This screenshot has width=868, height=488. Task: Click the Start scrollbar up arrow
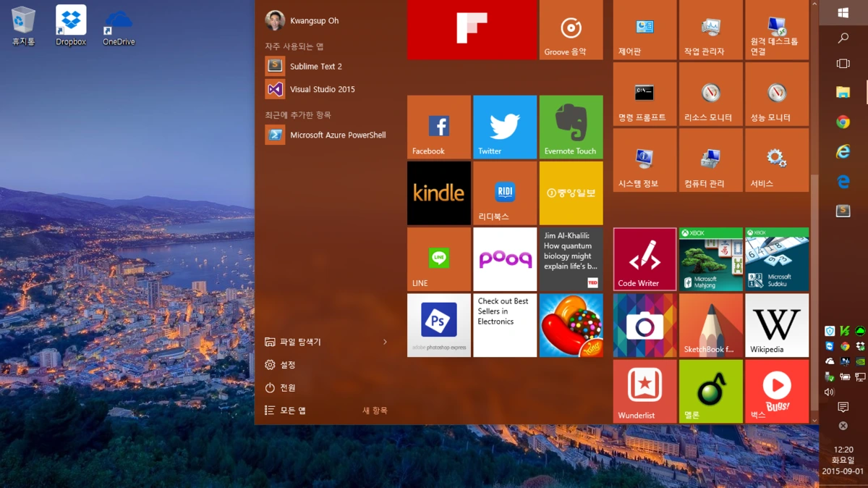814,4
